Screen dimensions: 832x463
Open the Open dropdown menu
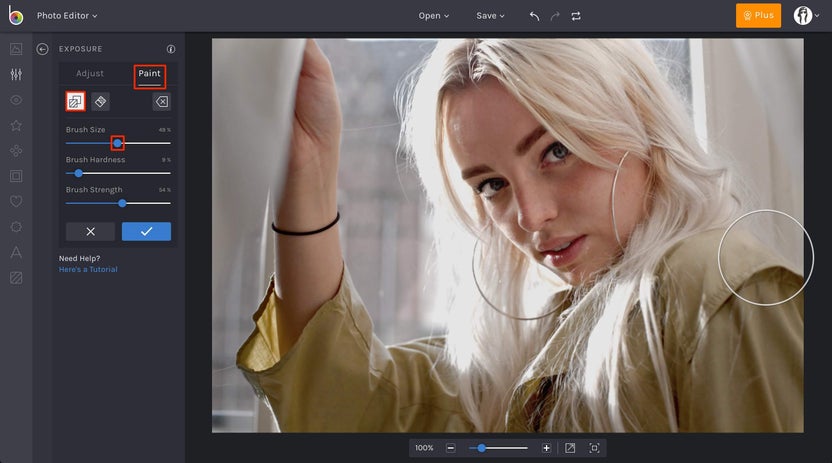pos(434,16)
